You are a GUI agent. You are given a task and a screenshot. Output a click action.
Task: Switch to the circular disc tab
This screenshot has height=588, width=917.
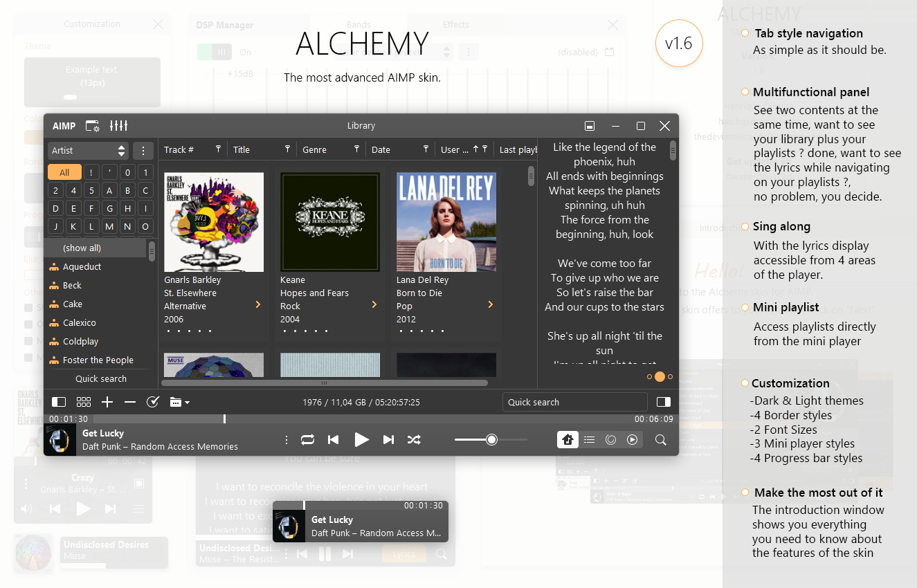click(x=610, y=440)
